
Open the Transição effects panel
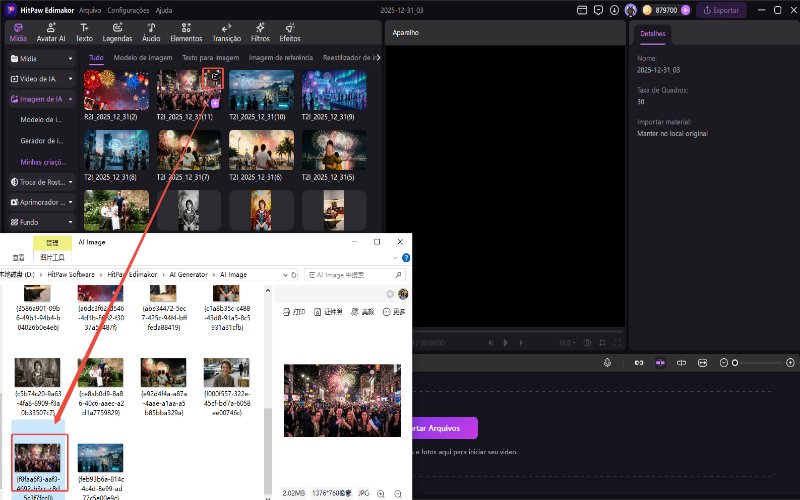point(227,32)
